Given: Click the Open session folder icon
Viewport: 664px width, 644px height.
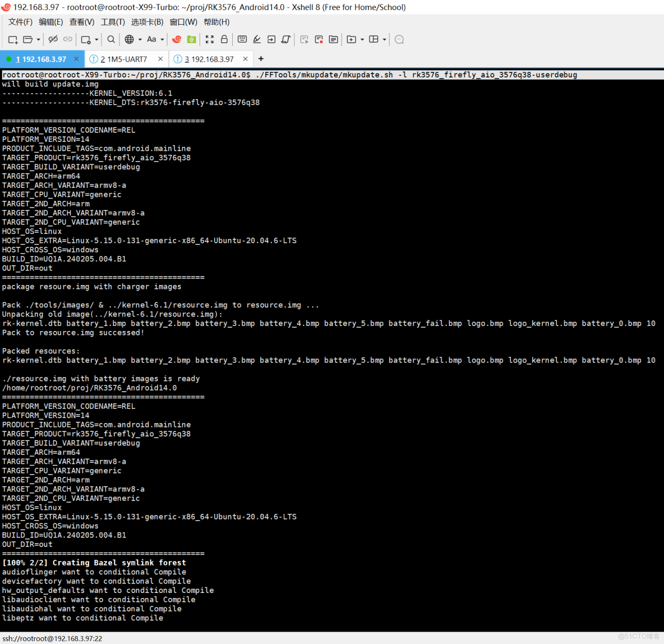Looking at the screenshot, I should (27, 39).
